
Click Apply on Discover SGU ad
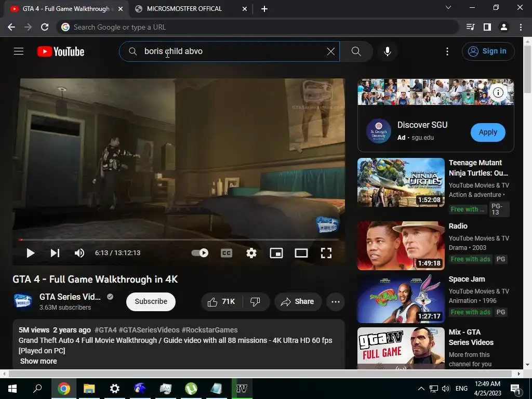[488, 132]
